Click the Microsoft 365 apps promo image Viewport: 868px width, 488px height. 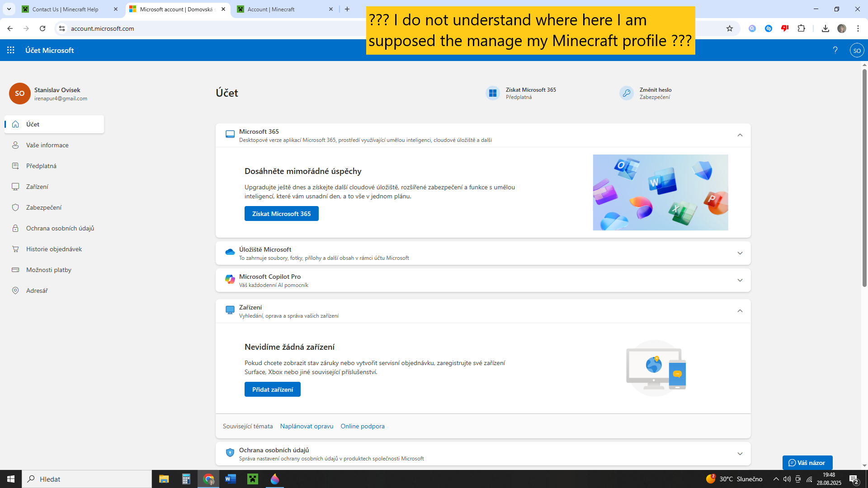[660, 192]
